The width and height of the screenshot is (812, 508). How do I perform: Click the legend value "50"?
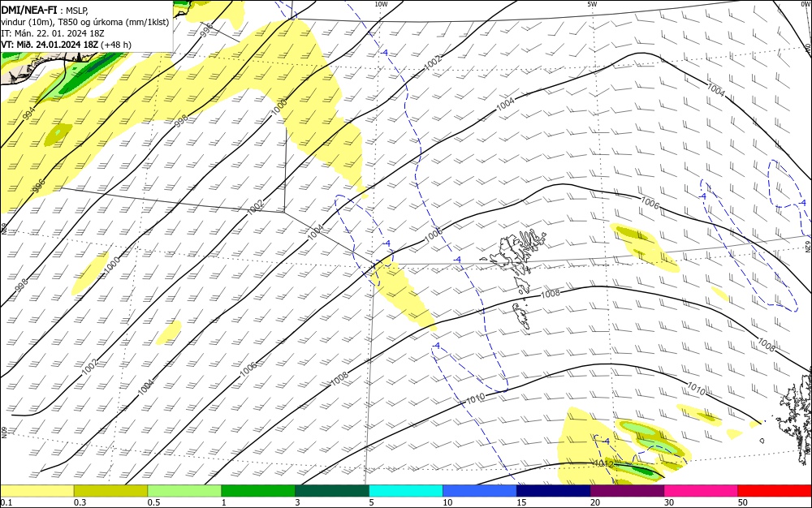(x=743, y=502)
